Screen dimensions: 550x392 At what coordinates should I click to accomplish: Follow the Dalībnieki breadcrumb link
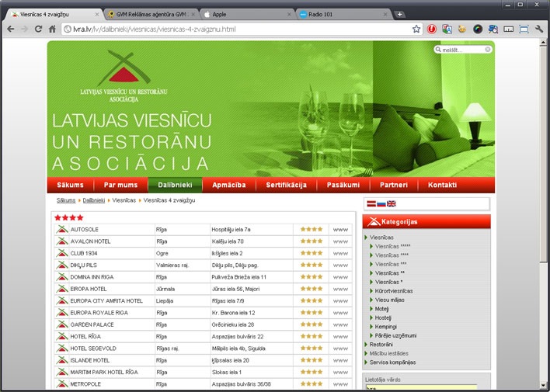94,200
